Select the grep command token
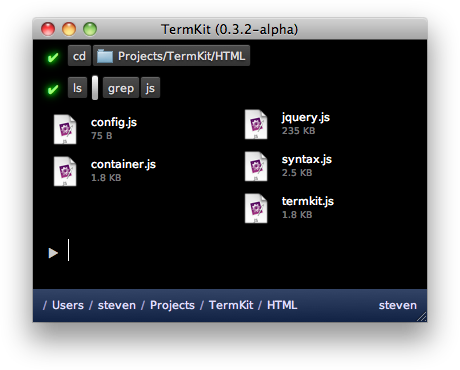This screenshot has height=370, width=460. point(121,88)
